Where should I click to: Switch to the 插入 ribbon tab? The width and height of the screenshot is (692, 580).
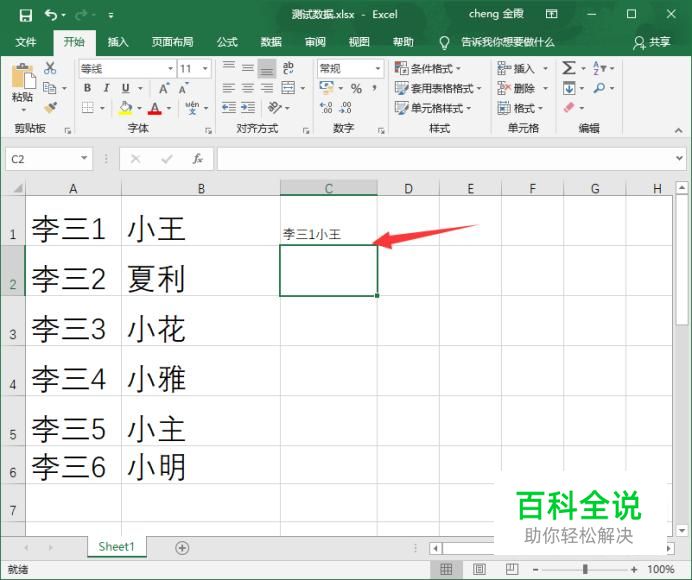tap(118, 42)
